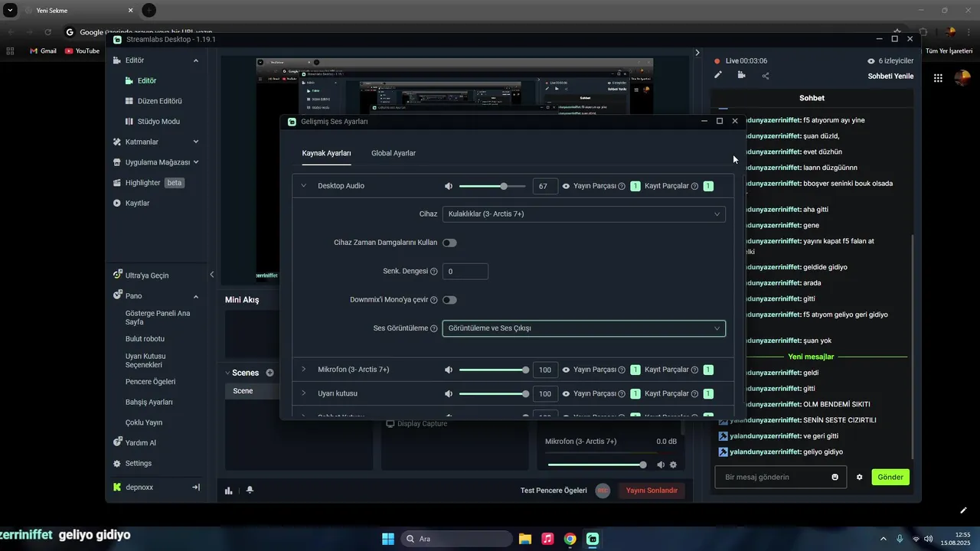The height and width of the screenshot is (551, 980).
Task: Open Windows Start menu
Action: [388, 539]
